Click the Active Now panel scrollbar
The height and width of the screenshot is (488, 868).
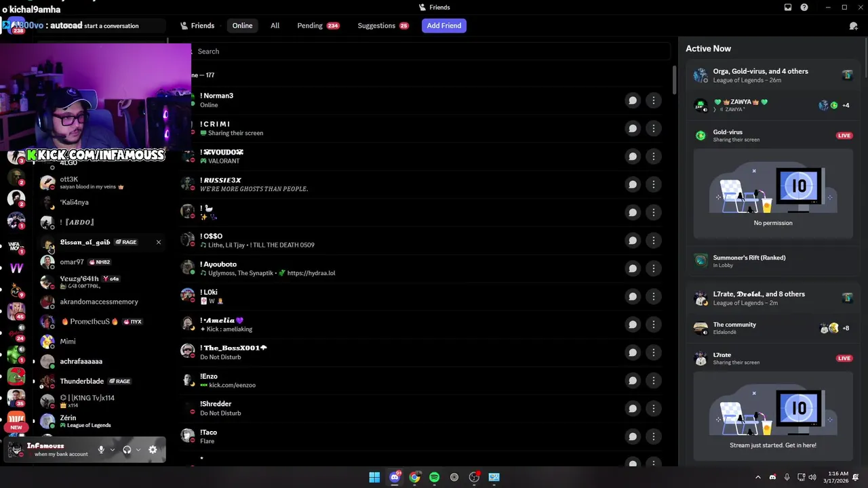(x=865, y=58)
